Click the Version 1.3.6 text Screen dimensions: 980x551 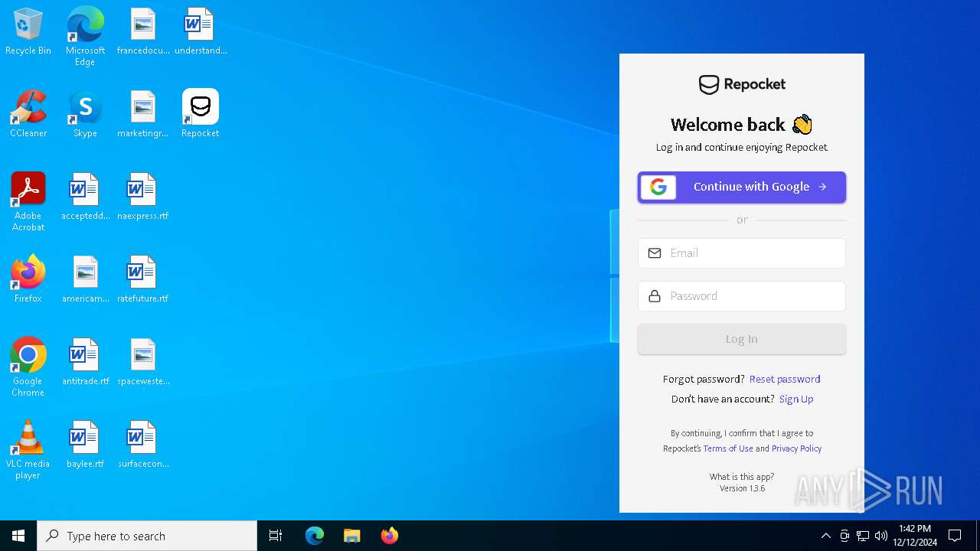tap(742, 488)
